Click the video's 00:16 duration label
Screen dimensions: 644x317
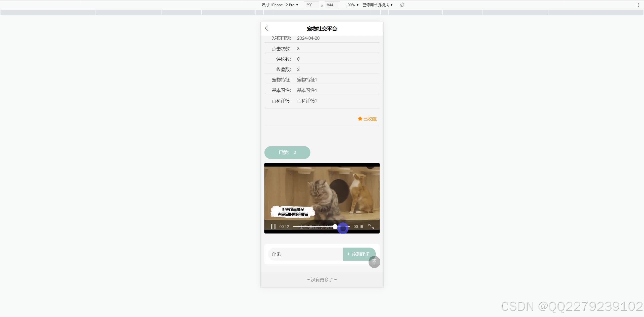coord(358,226)
